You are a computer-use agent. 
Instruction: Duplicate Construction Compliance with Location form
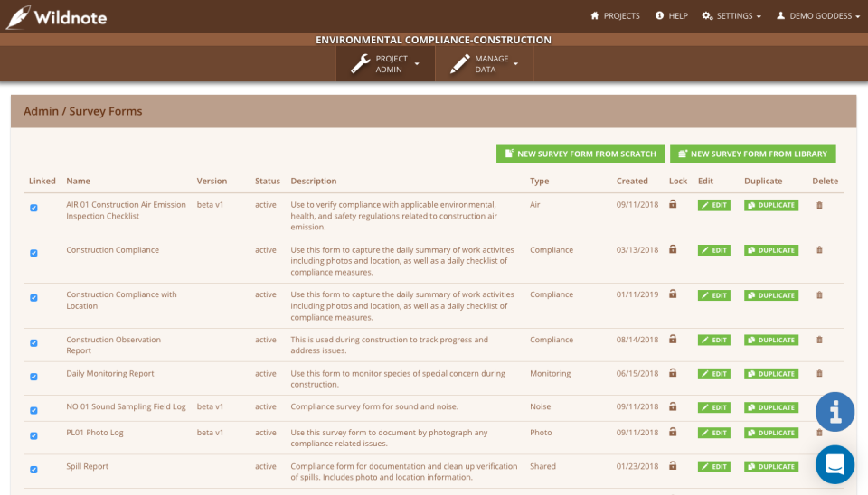point(771,295)
